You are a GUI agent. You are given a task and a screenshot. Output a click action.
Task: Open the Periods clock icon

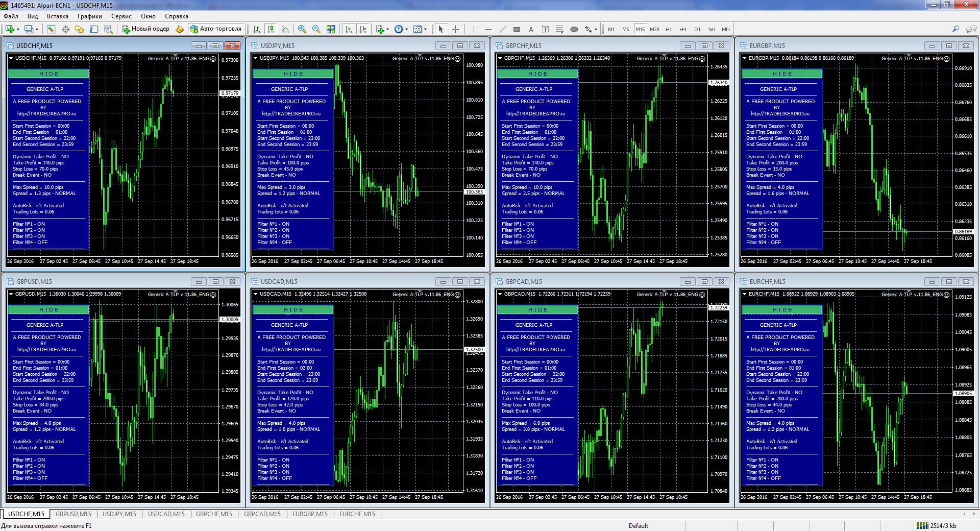click(x=398, y=29)
